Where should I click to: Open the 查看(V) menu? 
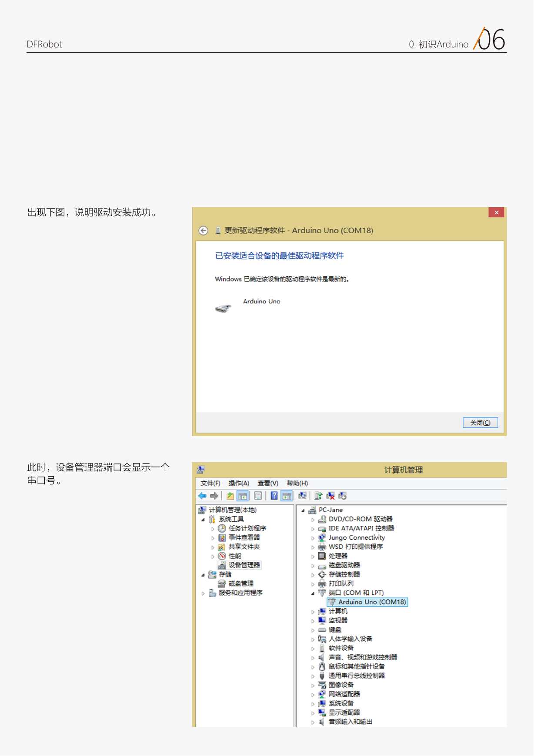[268, 483]
